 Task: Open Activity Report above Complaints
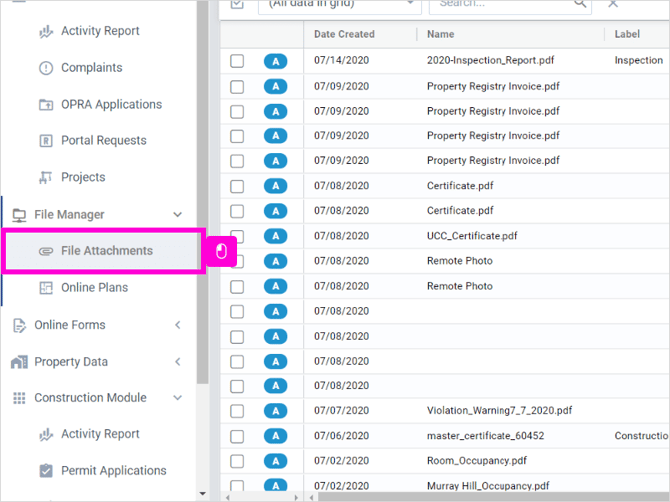[x=100, y=31]
